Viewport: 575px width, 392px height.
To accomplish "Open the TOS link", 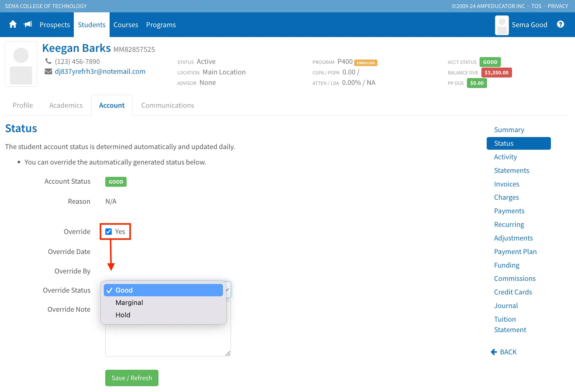I will pyautogui.click(x=536, y=6).
